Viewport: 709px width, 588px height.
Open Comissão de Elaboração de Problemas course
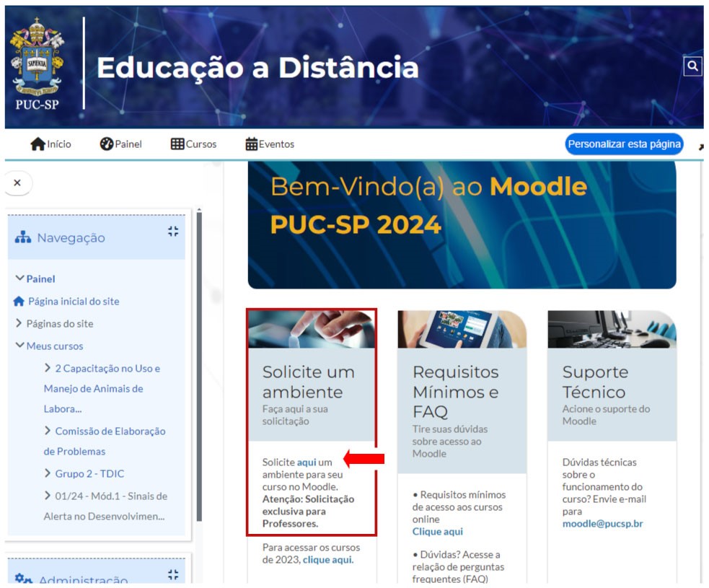(x=105, y=441)
